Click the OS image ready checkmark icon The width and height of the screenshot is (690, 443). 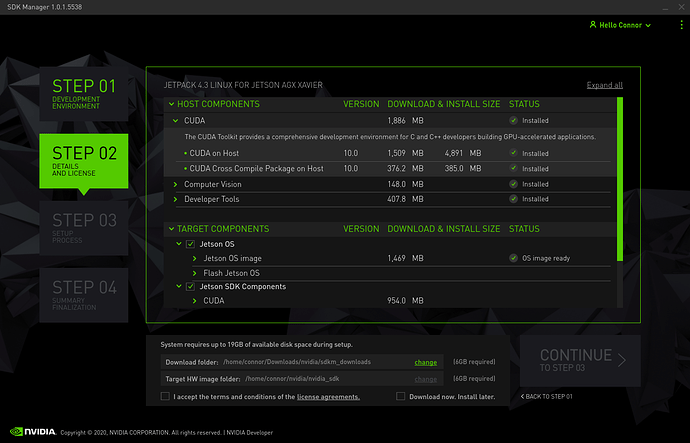point(513,258)
